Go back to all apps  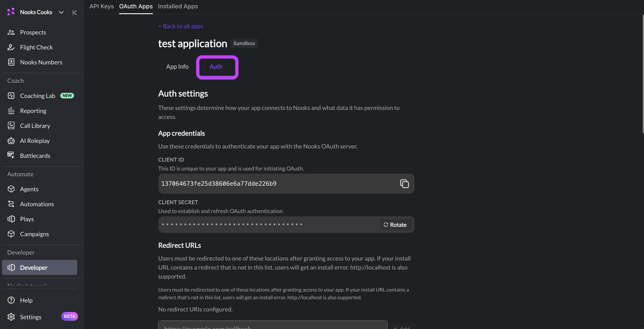click(x=180, y=26)
